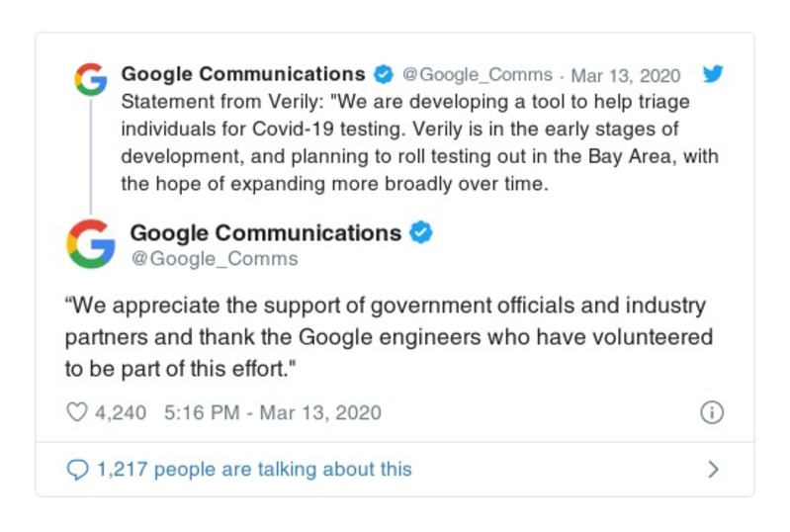This screenshot has height=532, width=790.
Task: Open main Google Communications profile name
Action: (265, 233)
